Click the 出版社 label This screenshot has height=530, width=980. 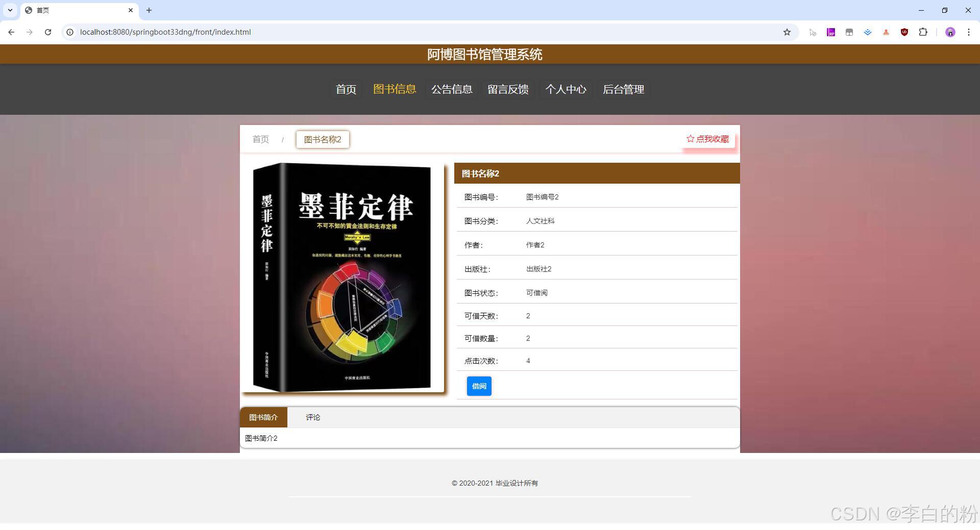click(x=477, y=269)
